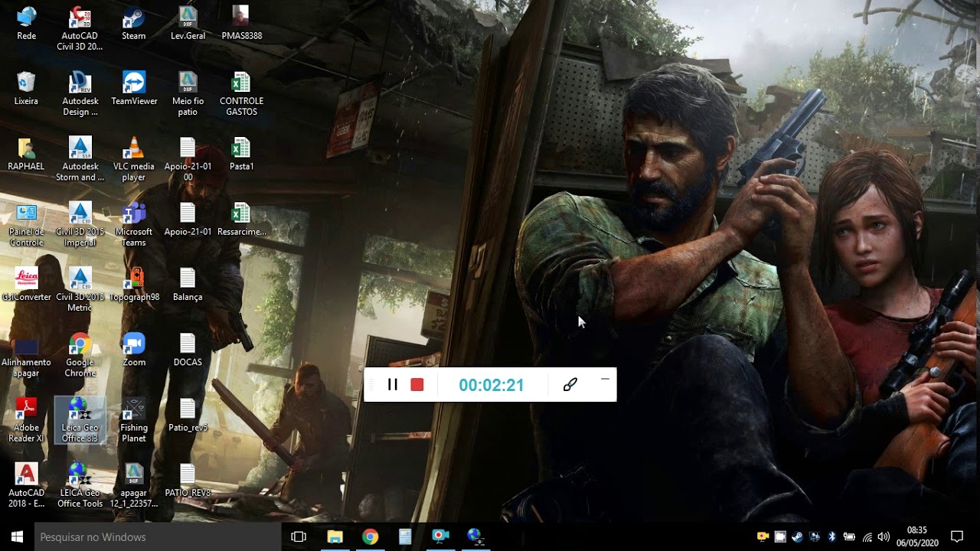Switch to screen recorder taskbar app
This screenshot has height=551, width=980.
[x=440, y=536]
